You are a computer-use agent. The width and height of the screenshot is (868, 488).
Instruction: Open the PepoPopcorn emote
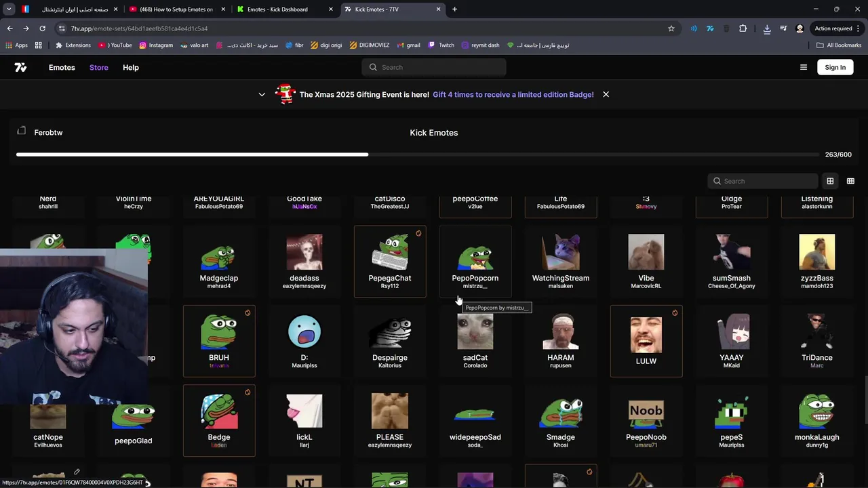(475, 262)
